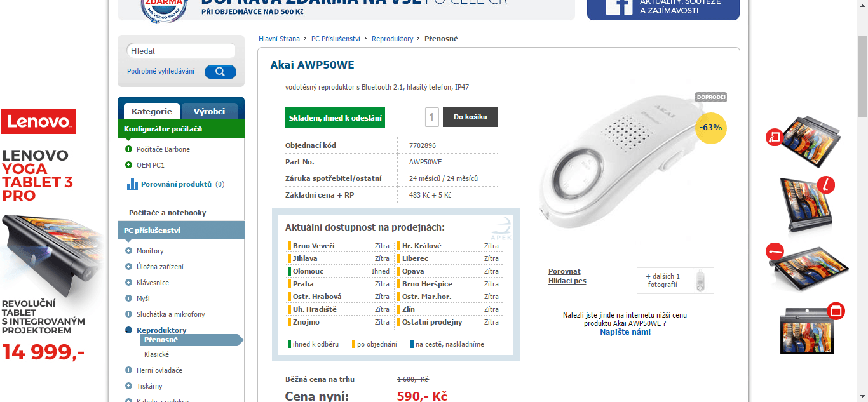The width and height of the screenshot is (868, 402).
Task: Click the 14 999,- price in ad
Action: coord(43,352)
